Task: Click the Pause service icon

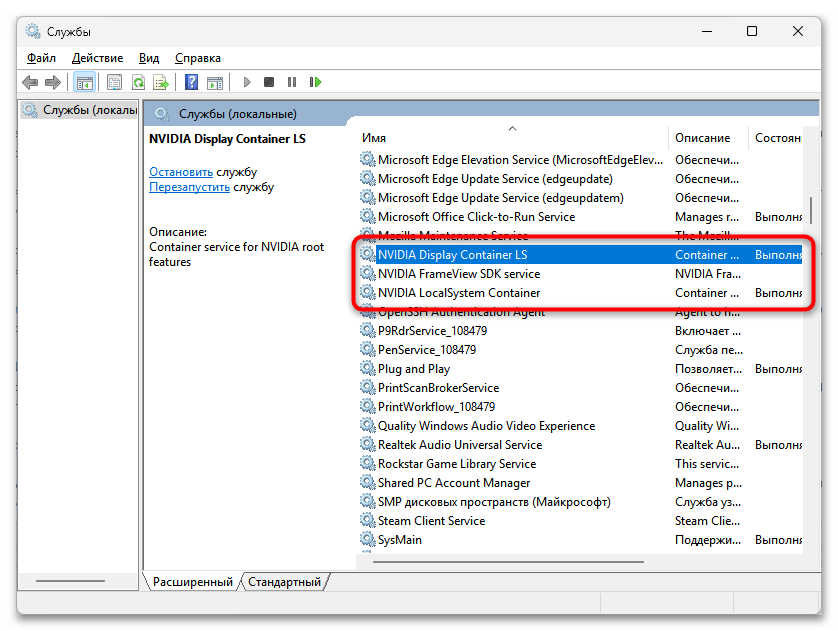Action: click(x=292, y=82)
